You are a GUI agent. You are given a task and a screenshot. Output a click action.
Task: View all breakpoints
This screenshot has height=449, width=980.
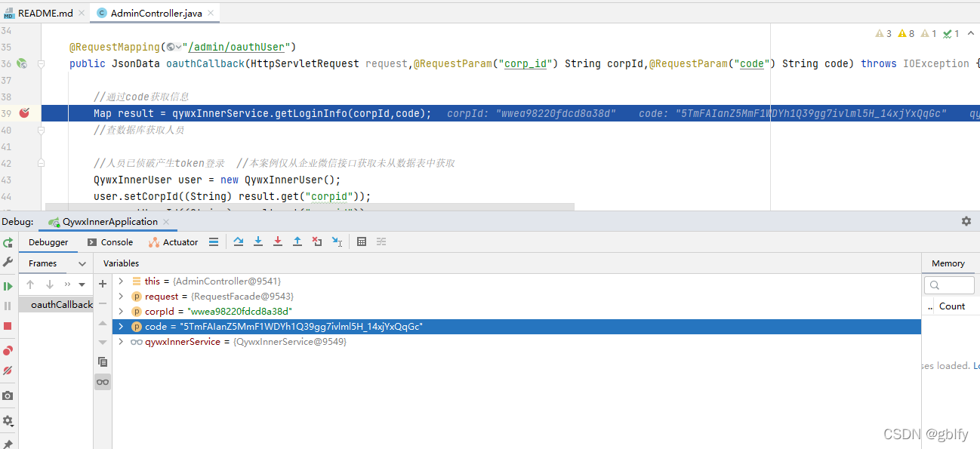coord(8,351)
